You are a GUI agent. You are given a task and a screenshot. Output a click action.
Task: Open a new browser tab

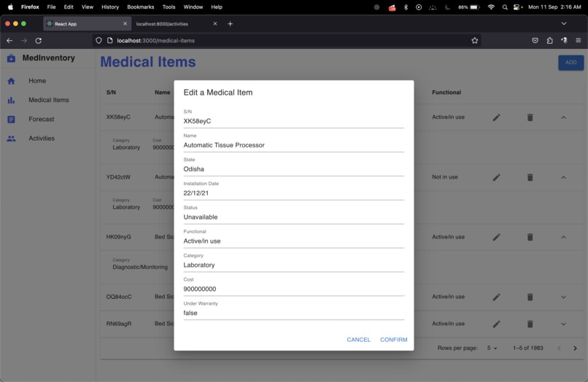[x=230, y=23]
